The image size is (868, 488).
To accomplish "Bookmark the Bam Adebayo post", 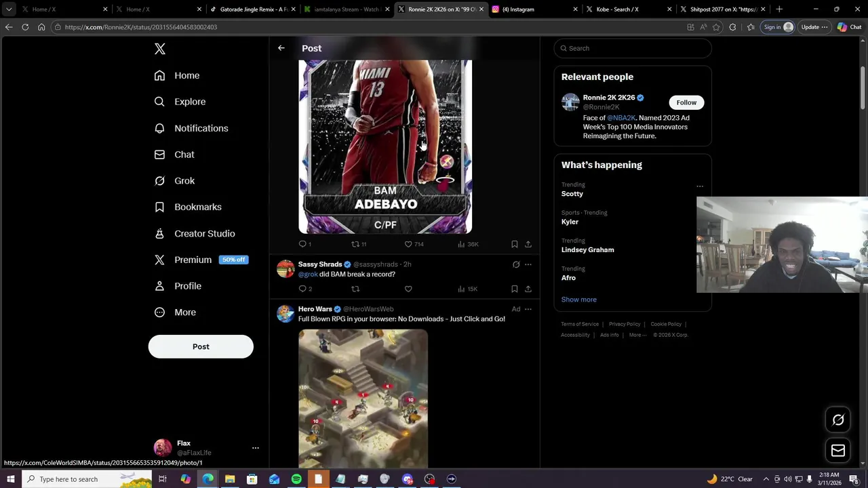I will click(515, 244).
